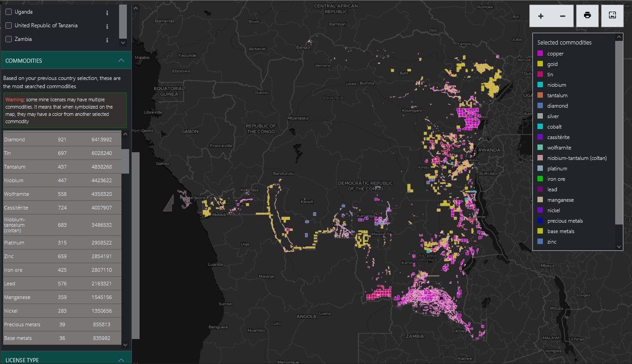Image resolution: width=632 pixels, height=364 pixels.
Task: Select the Niobium-tantalum (coltan) table row
Action: click(x=62, y=225)
